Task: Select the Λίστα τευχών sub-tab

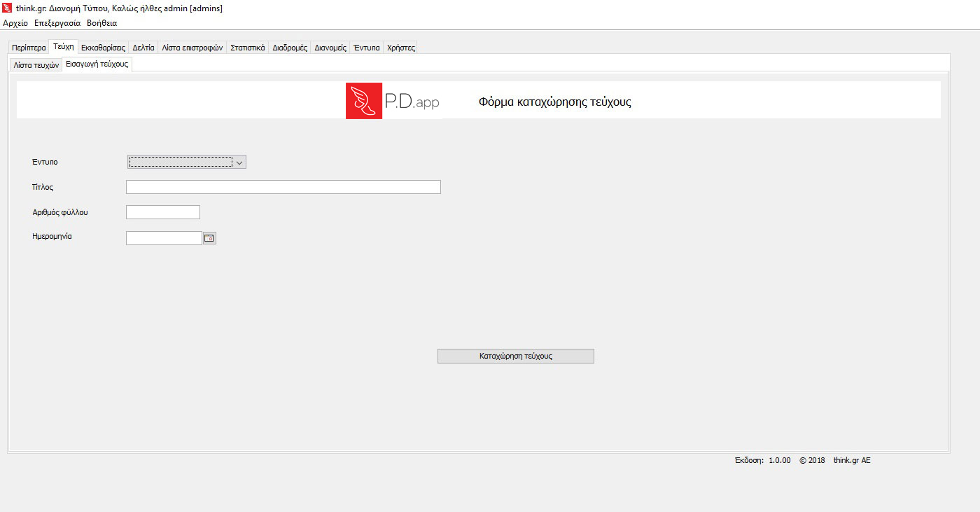Action: click(x=36, y=65)
